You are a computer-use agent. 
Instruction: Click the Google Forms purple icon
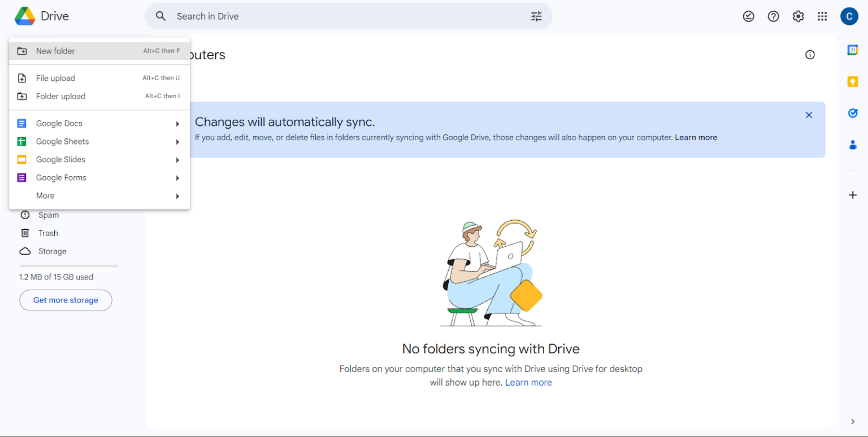[x=22, y=177]
